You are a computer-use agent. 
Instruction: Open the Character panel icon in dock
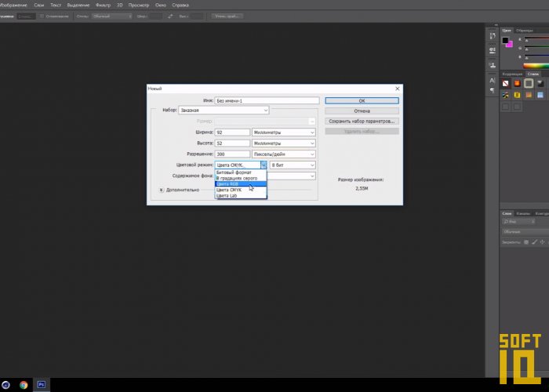[493, 81]
